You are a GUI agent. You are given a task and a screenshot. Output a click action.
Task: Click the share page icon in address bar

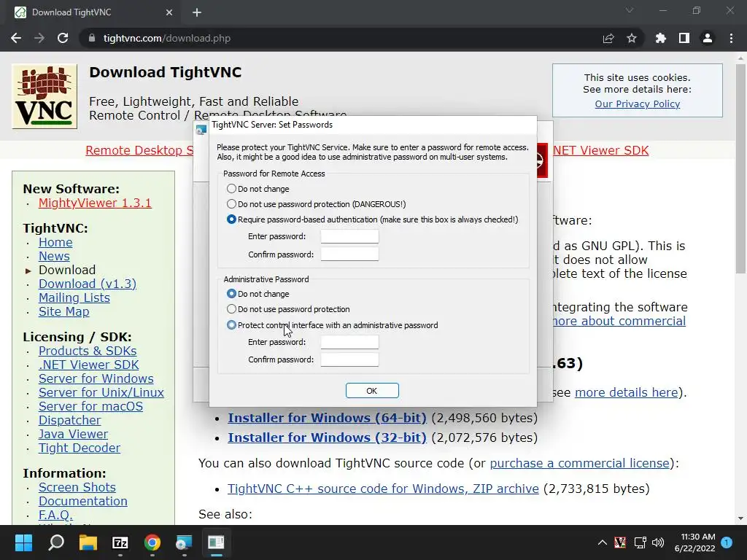608,38
